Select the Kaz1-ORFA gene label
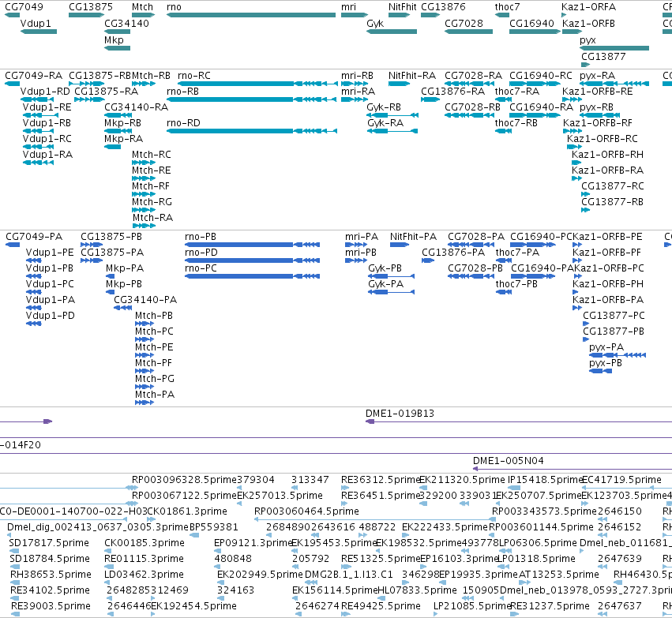672x618 pixels. click(588, 7)
